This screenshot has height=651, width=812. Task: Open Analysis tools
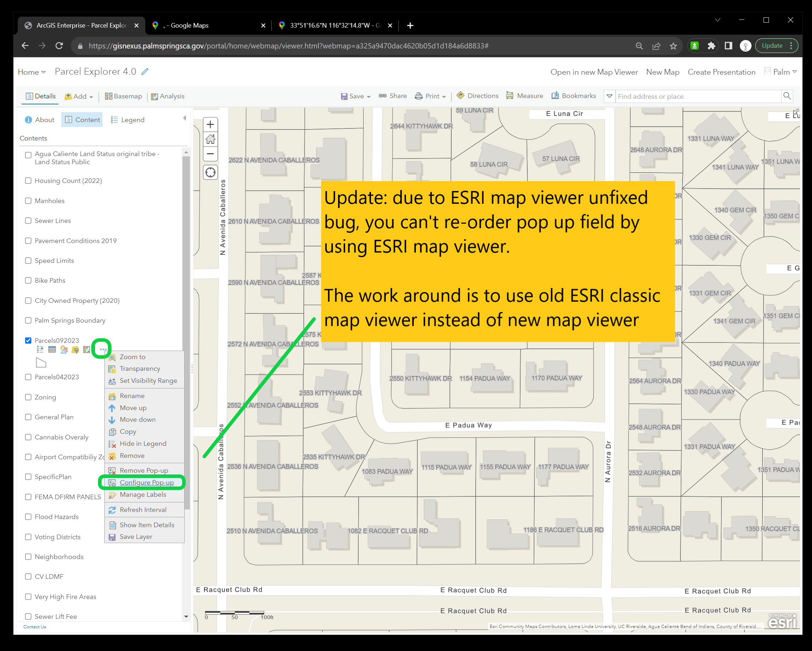coord(168,96)
